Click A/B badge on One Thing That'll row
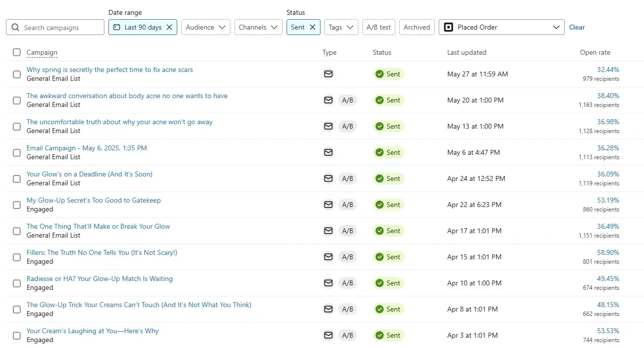Viewport: 644px width, 348px height. (x=348, y=231)
